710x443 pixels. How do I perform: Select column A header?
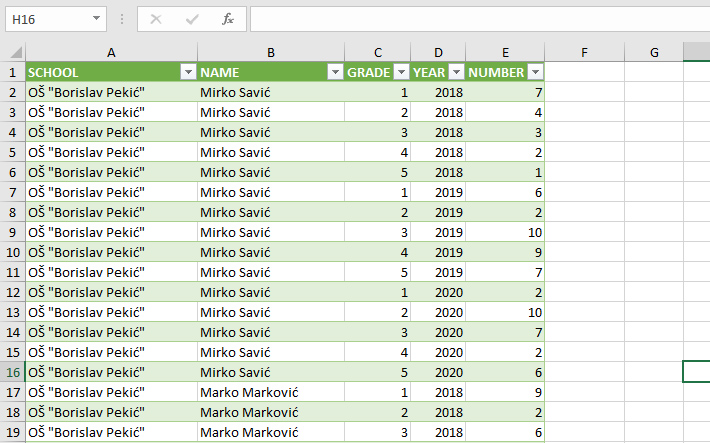click(x=111, y=53)
